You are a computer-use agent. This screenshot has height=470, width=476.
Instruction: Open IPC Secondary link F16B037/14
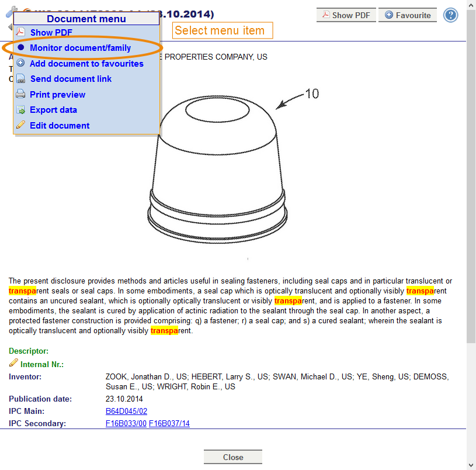(x=169, y=423)
